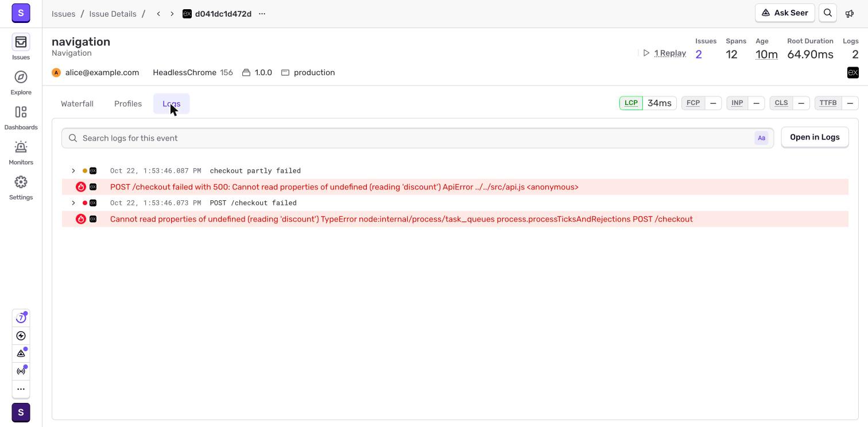Image resolution: width=868 pixels, height=427 pixels.
Task: Click the fire icon on ApiError row
Action: pyautogui.click(x=81, y=187)
